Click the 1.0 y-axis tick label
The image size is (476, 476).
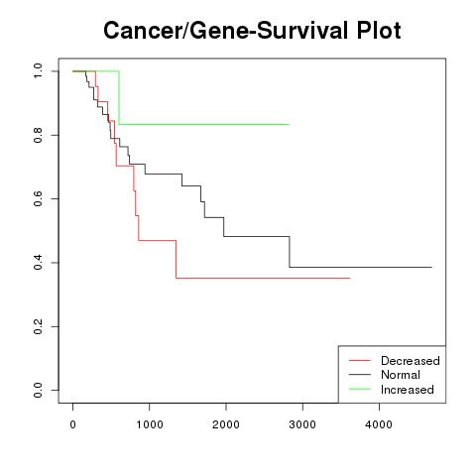pos(38,70)
